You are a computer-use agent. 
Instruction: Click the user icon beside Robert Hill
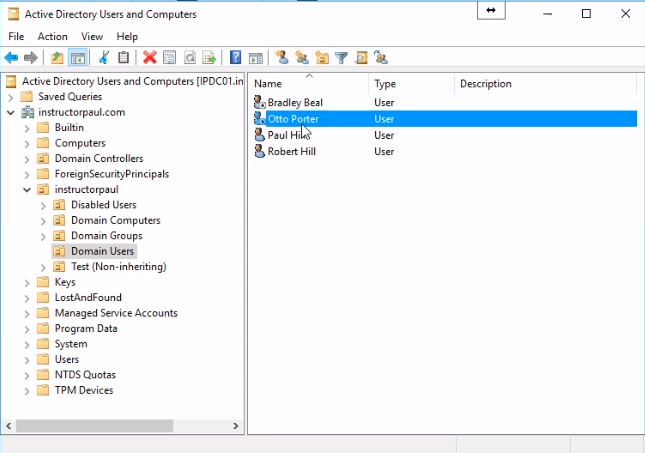click(x=260, y=151)
